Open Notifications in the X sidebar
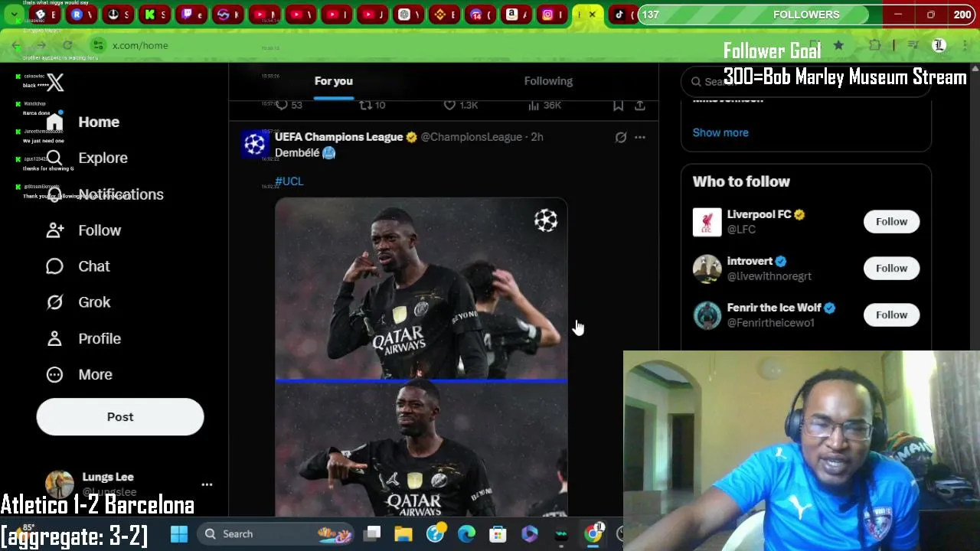The height and width of the screenshot is (551, 980). [x=104, y=194]
